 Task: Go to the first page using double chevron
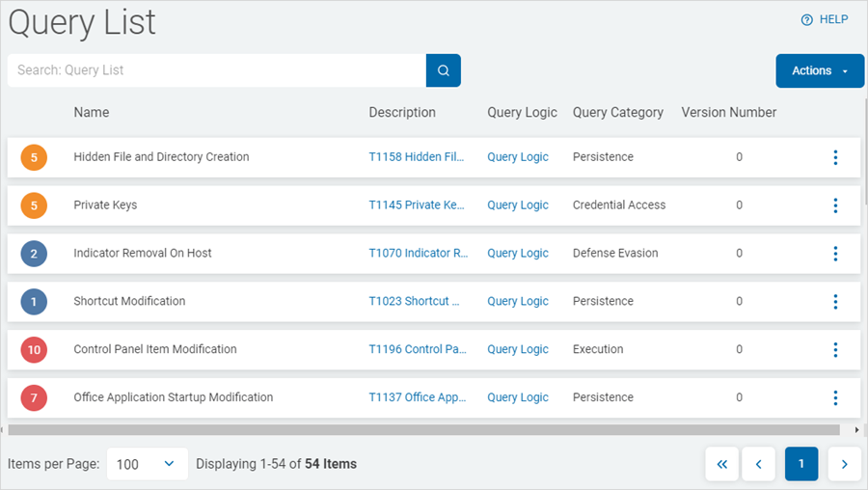(x=722, y=464)
